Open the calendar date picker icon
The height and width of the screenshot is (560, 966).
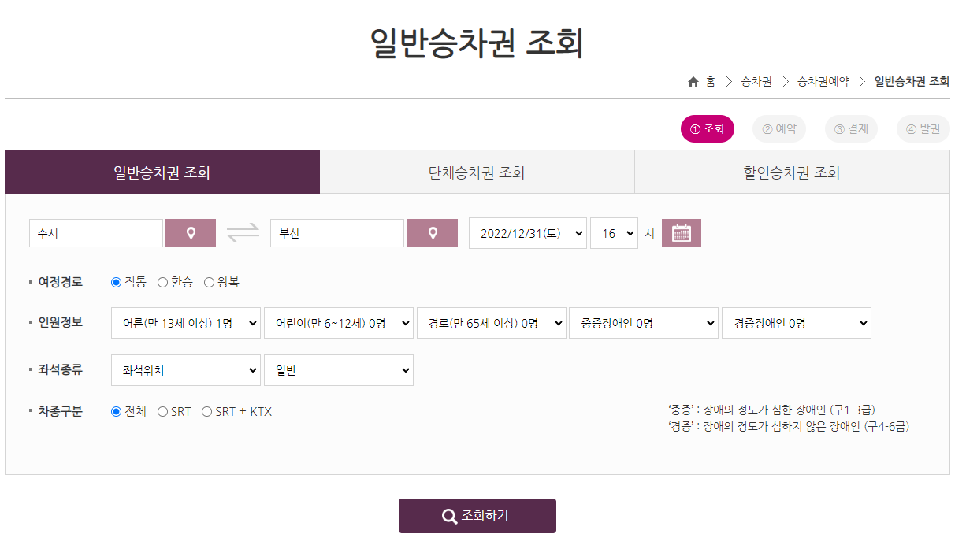click(681, 232)
